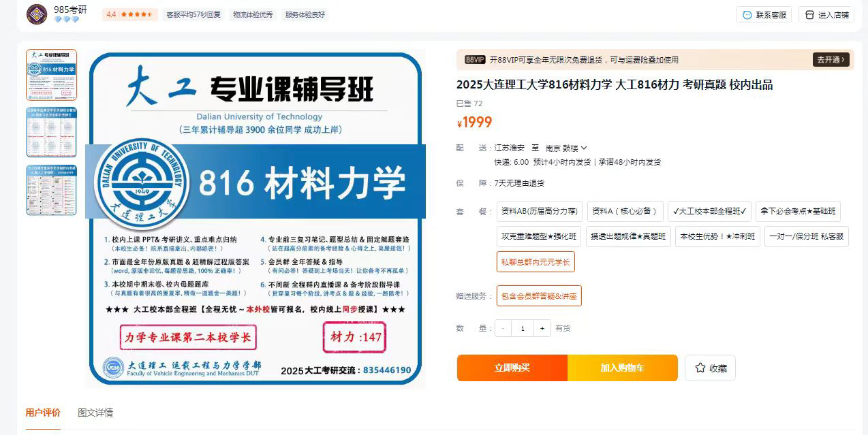868x435 pixels.
Task: Switch to 用户评价 tab
Action: point(43,413)
